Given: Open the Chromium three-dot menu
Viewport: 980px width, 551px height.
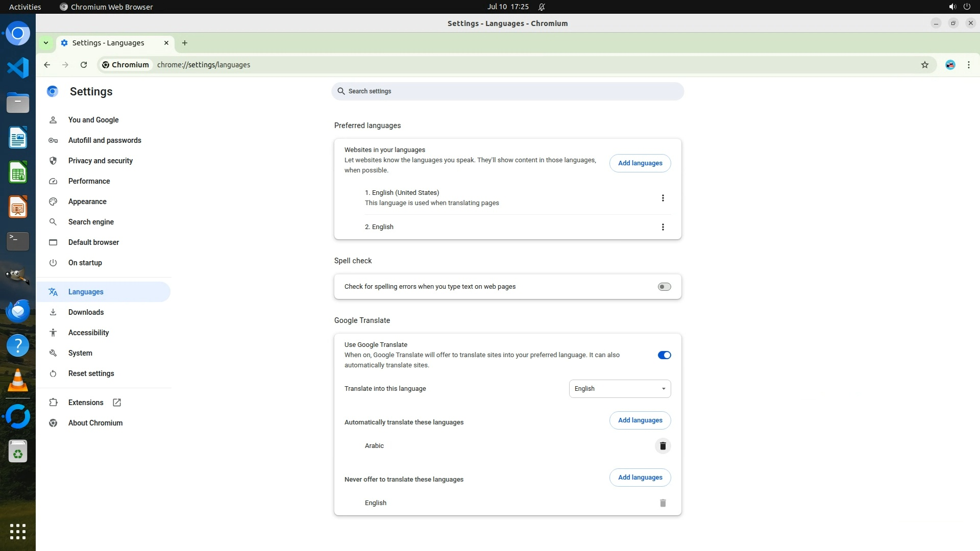Looking at the screenshot, I should [968, 65].
